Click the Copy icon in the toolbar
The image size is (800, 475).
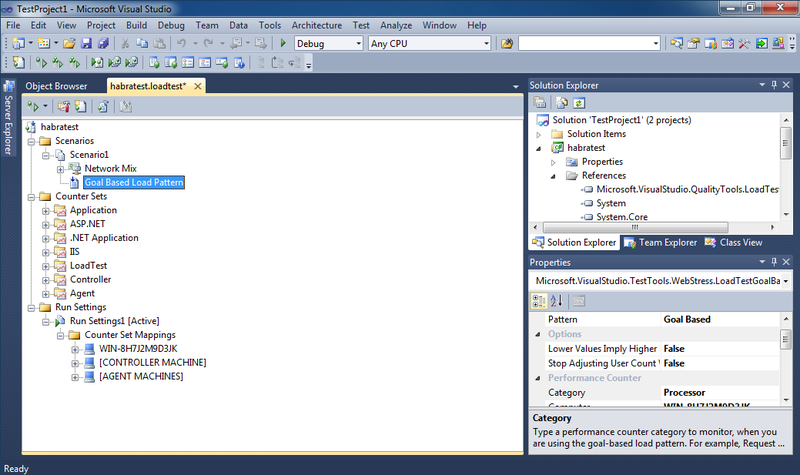[142, 43]
